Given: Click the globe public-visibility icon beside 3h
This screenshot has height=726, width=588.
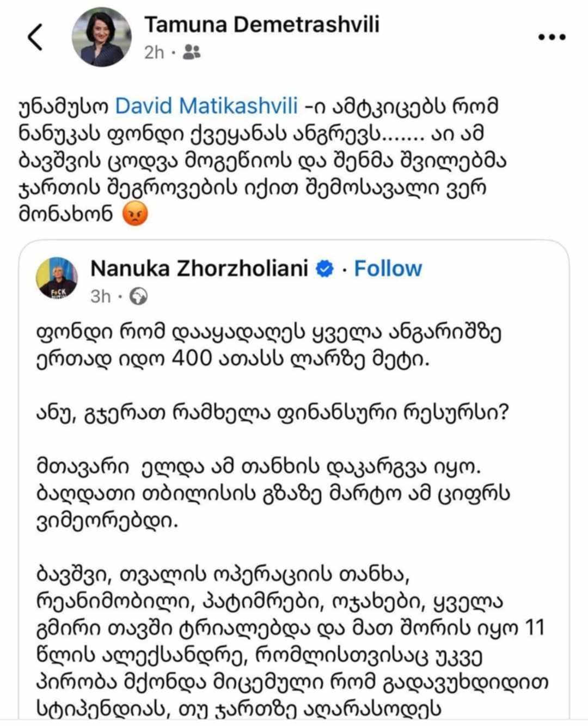Looking at the screenshot, I should coord(139,296).
